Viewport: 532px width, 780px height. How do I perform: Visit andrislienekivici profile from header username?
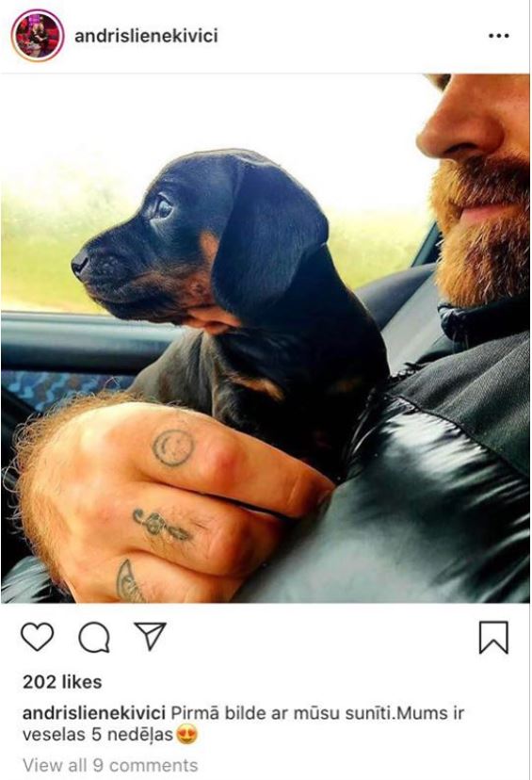pos(146,36)
